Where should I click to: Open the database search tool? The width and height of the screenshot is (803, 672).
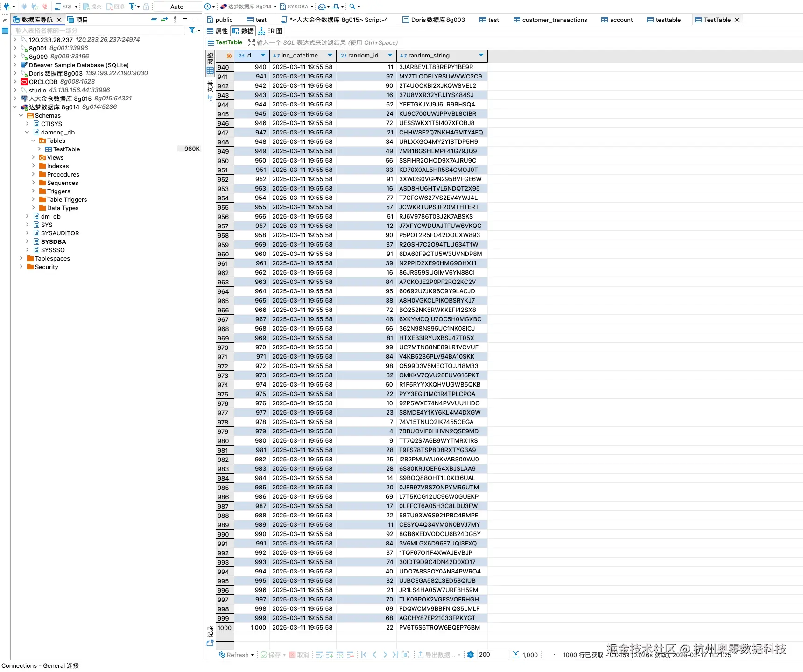point(353,7)
